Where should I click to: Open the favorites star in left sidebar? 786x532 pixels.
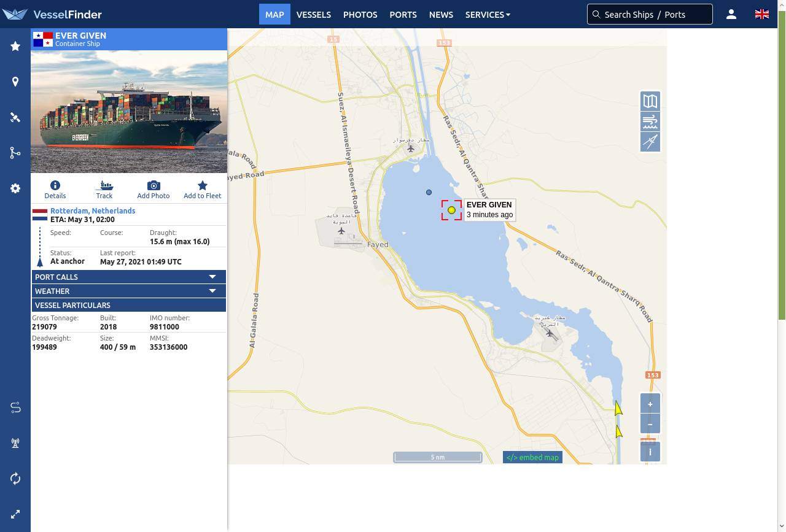(15, 46)
